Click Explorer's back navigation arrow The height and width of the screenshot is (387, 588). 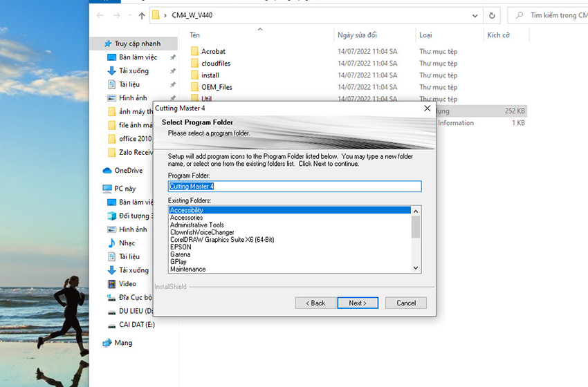[100, 15]
